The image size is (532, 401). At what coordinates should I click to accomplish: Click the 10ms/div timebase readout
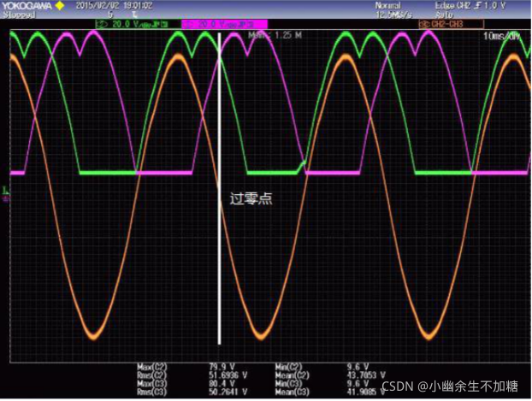click(502, 36)
